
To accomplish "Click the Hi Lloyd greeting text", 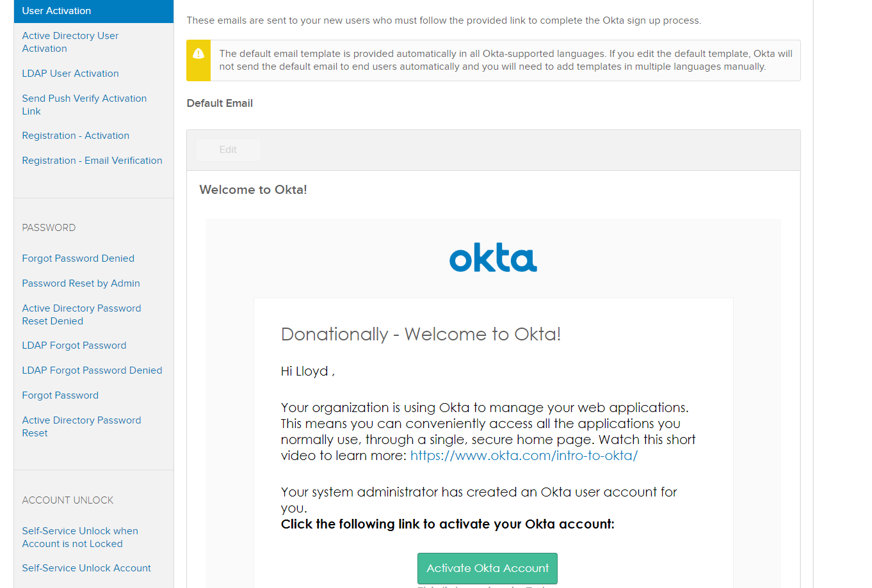I will (x=307, y=372).
